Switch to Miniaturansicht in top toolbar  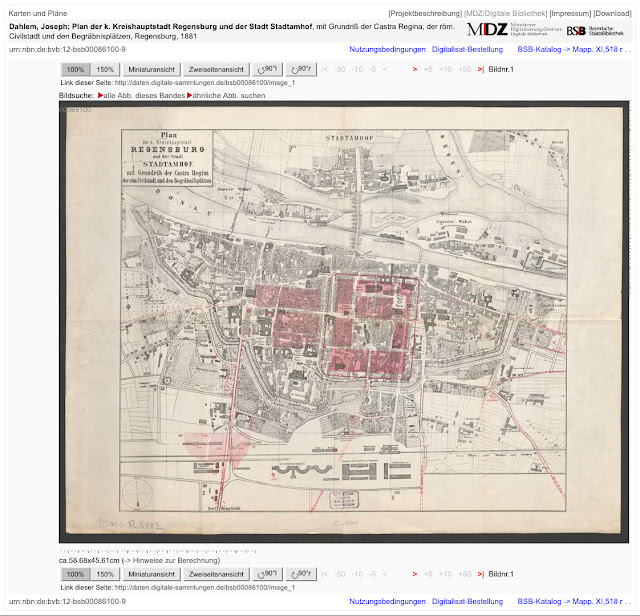pos(151,69)
